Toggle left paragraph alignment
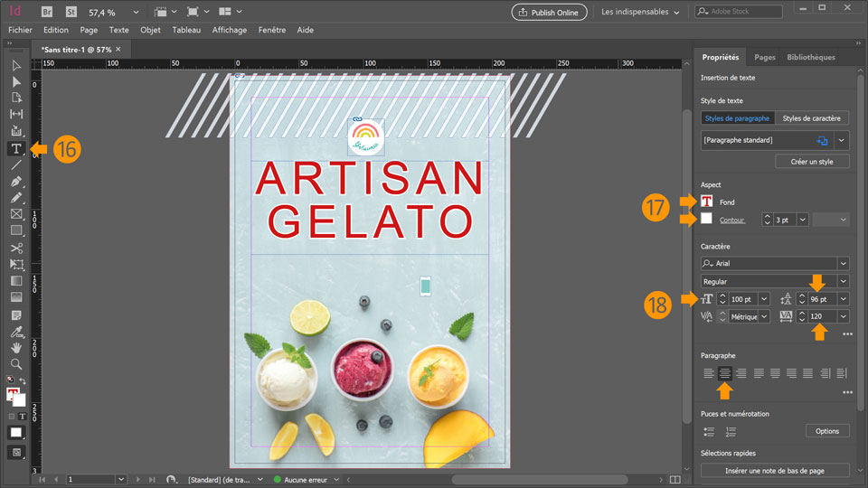Image resolution: width=868 pixels, height=488 pixels. (709, 372)
